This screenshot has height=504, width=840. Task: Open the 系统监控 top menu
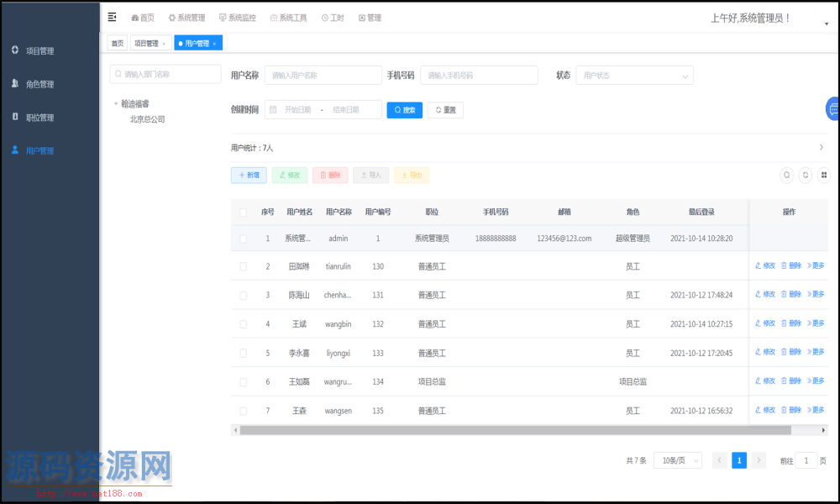click(x=238, y=18)
